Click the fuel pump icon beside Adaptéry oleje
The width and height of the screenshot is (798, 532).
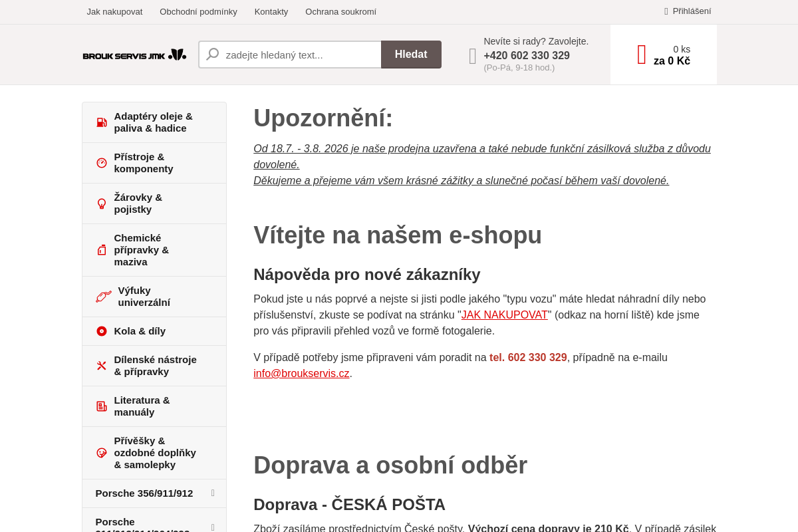(x=102, y=122)
